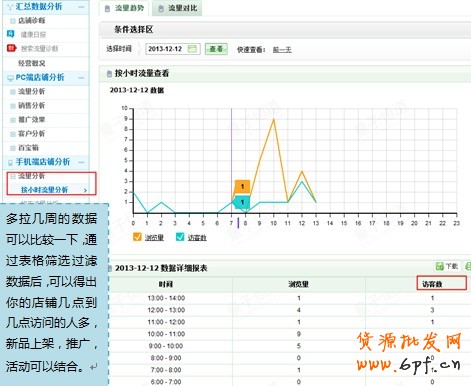Screen dimensions: 471x386
Task: Click the calendar icon in date field
Action: (x=192, y=49)
